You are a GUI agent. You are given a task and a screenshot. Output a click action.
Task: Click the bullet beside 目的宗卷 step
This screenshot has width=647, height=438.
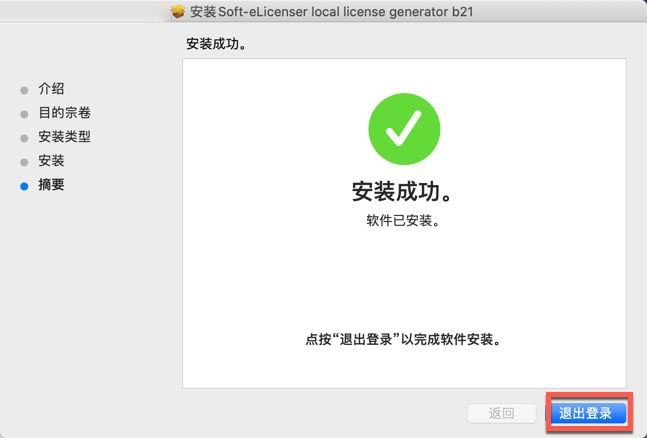coord(24,114)
